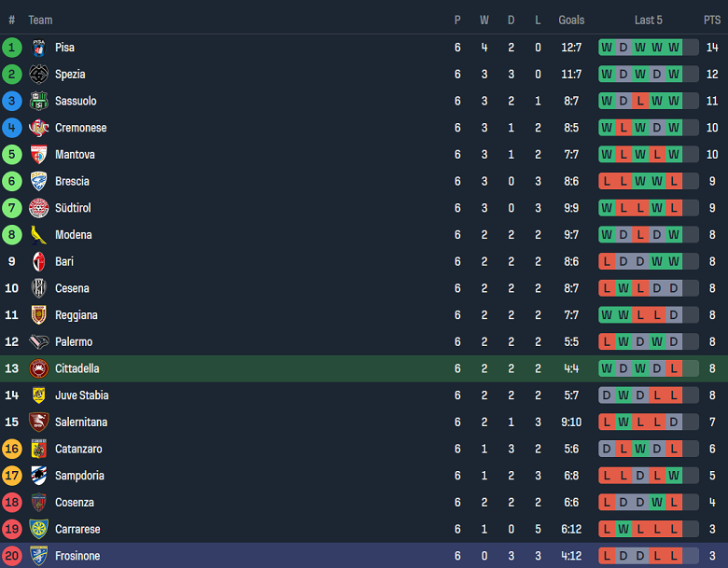Image resolution: width=728 pixels, height=568 pixels.
Task: Click the Sampdoria team crest
Action: pos(39,476)
